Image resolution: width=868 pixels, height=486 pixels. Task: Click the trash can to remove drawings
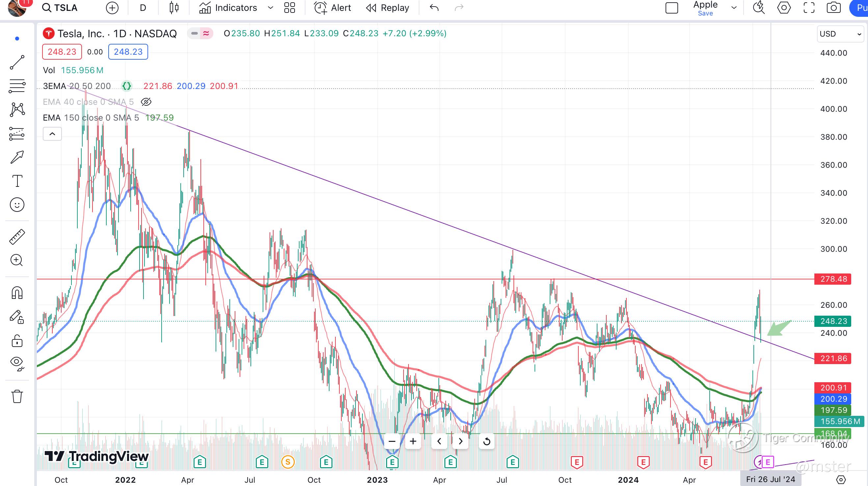pyautogui.click(x=17, y=396)
